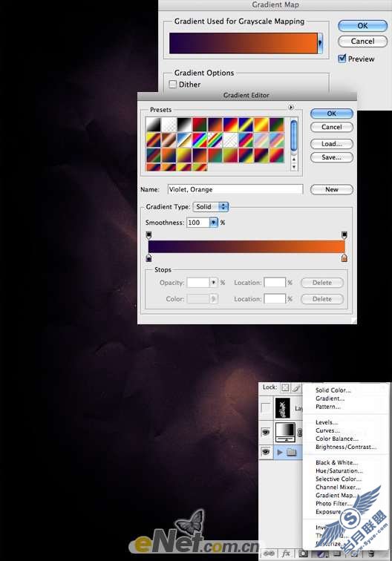Choose Channel Mixer... from the menu
The width and height of the screenshot is (392, 561).
[338, 487]
